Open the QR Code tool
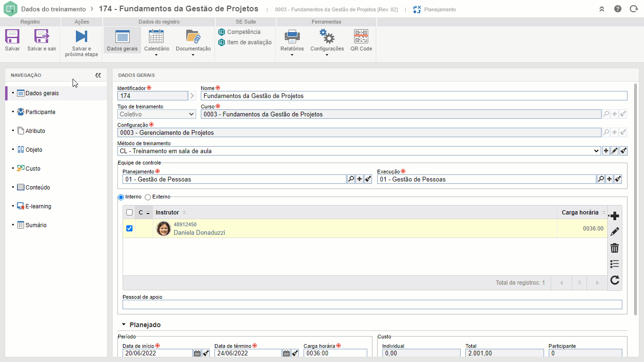 pos(361,37)
